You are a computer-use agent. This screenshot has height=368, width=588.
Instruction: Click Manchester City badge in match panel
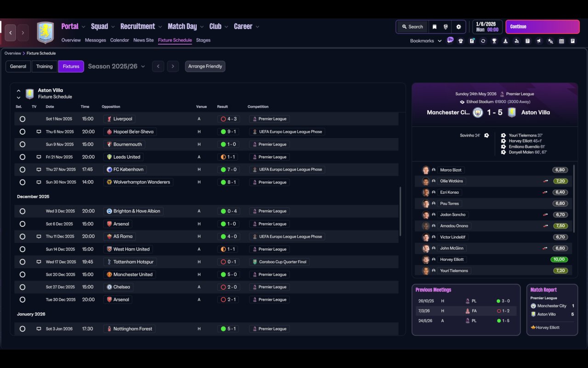pyautogui.click(x=478, y=112)
